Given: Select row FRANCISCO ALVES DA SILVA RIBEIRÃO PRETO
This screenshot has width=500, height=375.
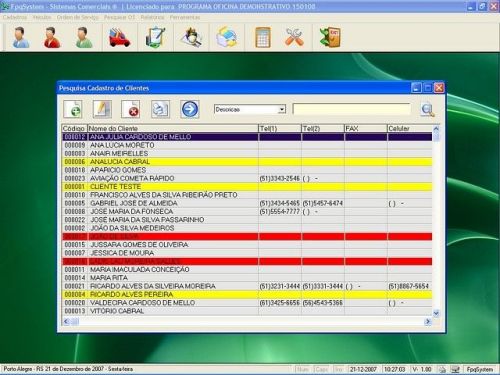Looking at the screenshot, I should pos(247,195).
